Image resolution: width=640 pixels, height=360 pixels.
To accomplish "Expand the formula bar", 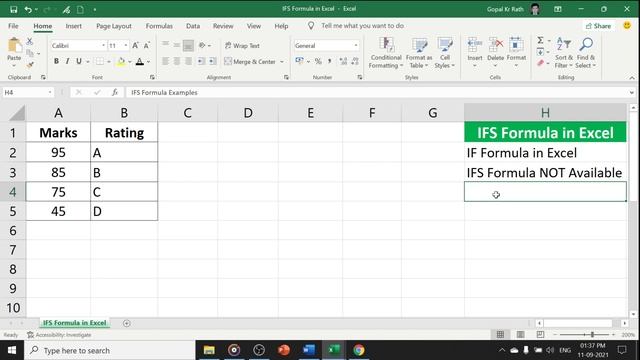I will click(x=631, y=93).
